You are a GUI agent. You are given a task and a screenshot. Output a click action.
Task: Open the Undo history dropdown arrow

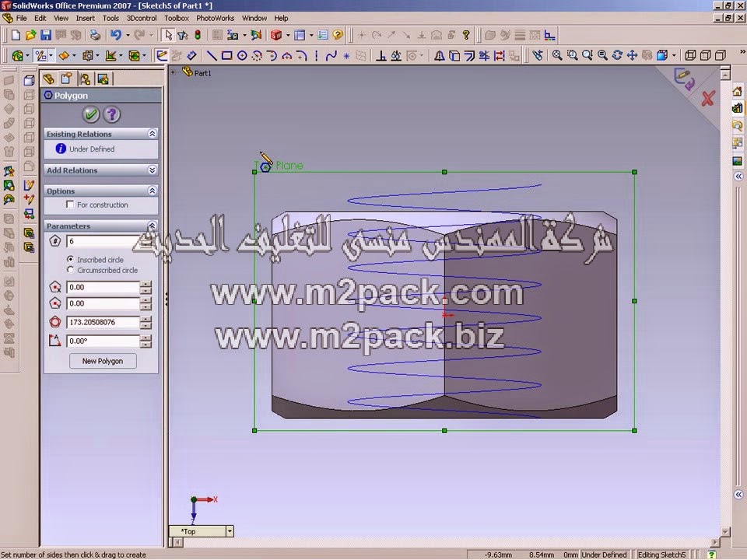pos(128,35)
